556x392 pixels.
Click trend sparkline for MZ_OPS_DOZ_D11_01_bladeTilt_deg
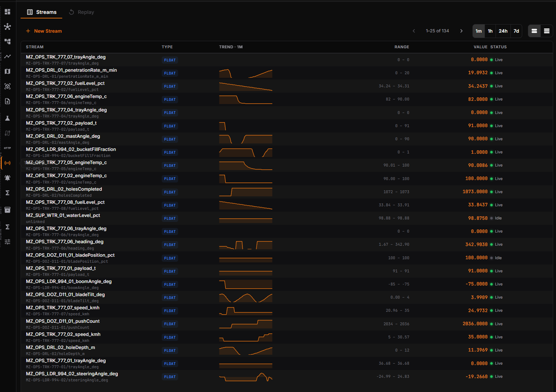coord(246,298)
